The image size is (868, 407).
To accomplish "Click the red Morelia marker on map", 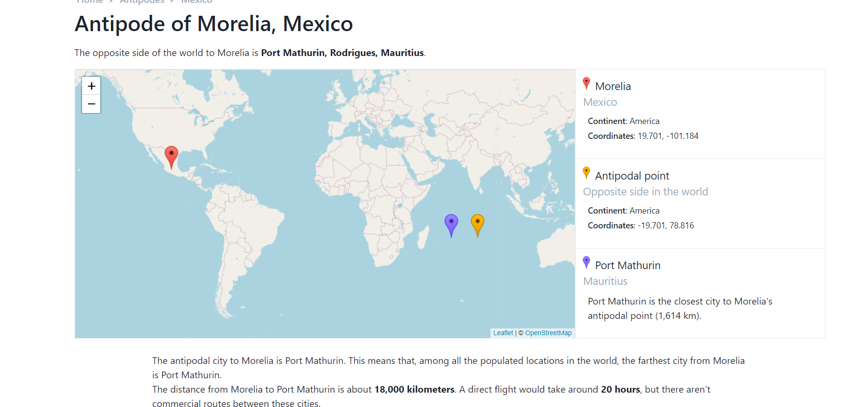I will [x=171, y=156].
